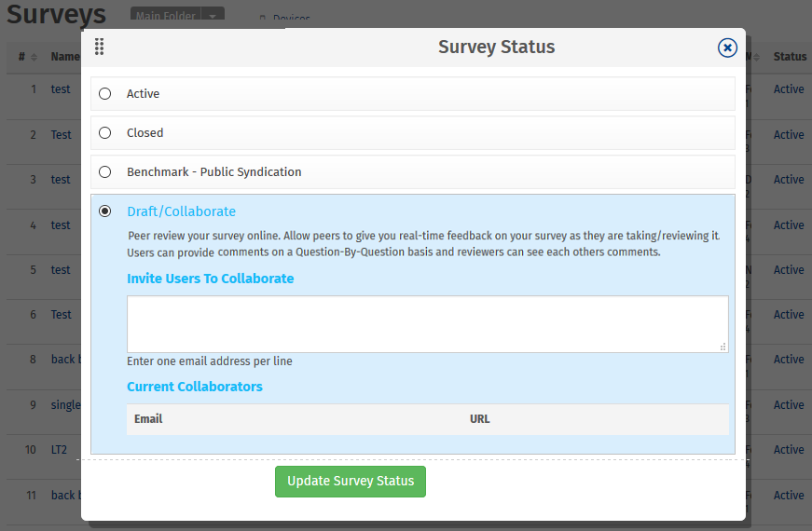
Task: Click the Survey Status dialog title
Action: pos(496,48)
